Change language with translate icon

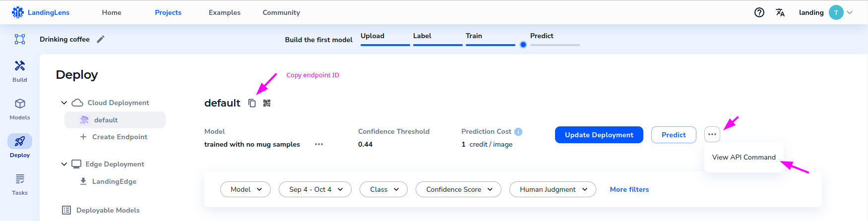(x=780, y=12)
